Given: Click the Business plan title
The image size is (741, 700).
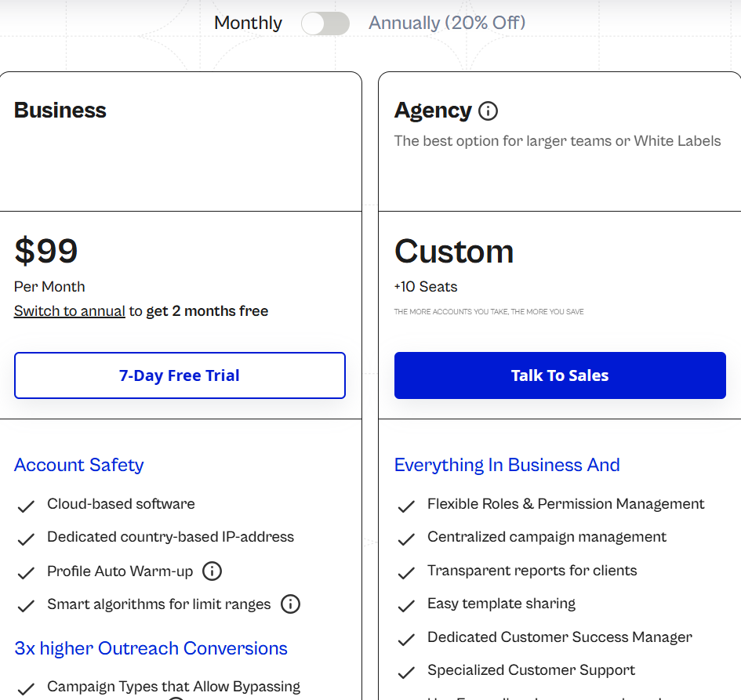Looking at the screenshot, I should pyautogui.click(x=60, y=111).
